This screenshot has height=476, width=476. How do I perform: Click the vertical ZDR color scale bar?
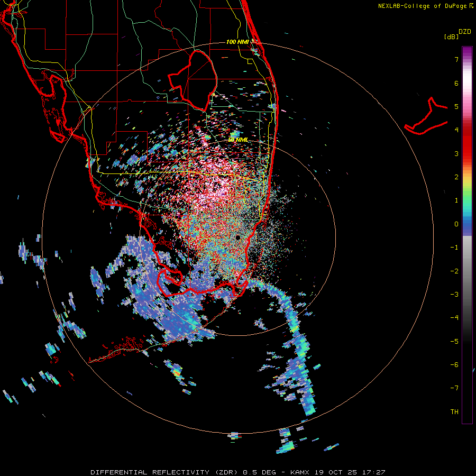point(467,235)
